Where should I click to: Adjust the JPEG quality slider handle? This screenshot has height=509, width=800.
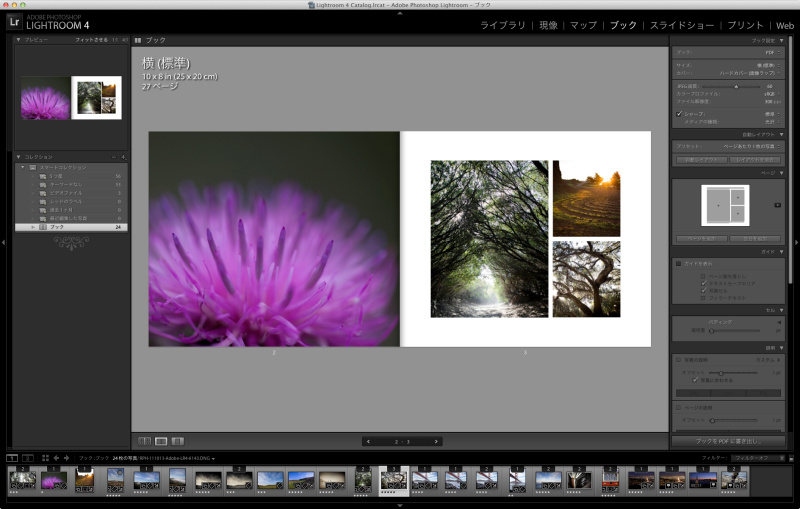tap(736, 87)
